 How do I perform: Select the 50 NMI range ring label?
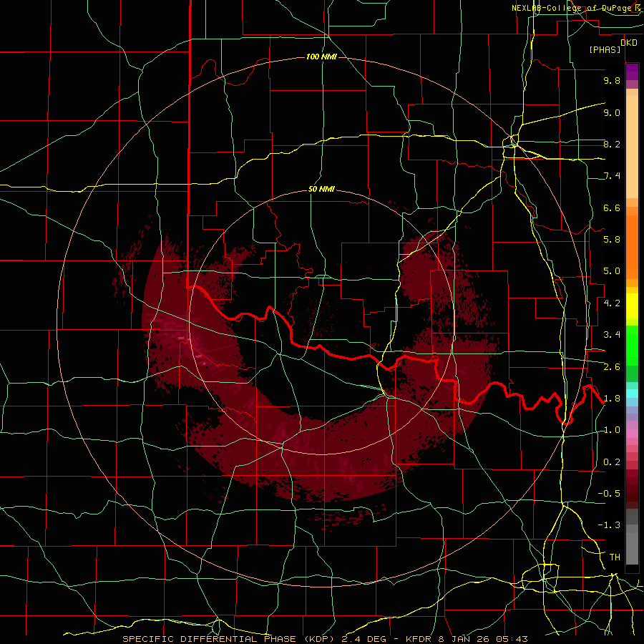pyautogui.click(x=321, y=190)
